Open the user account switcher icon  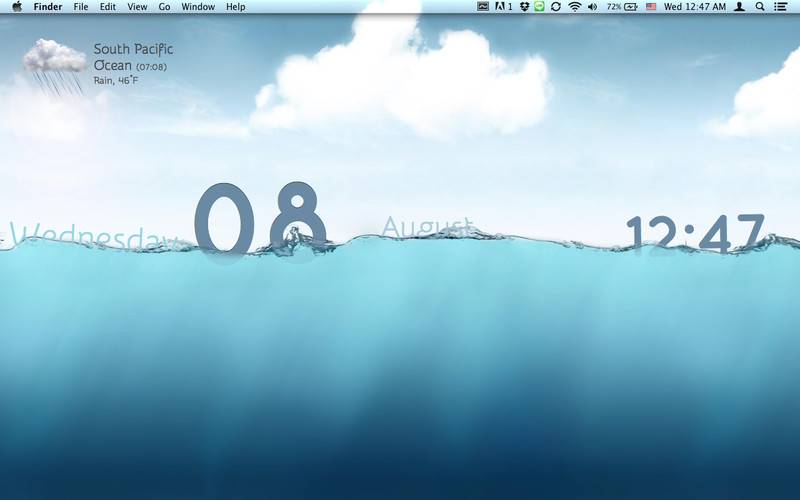click(x=739, y=7)
